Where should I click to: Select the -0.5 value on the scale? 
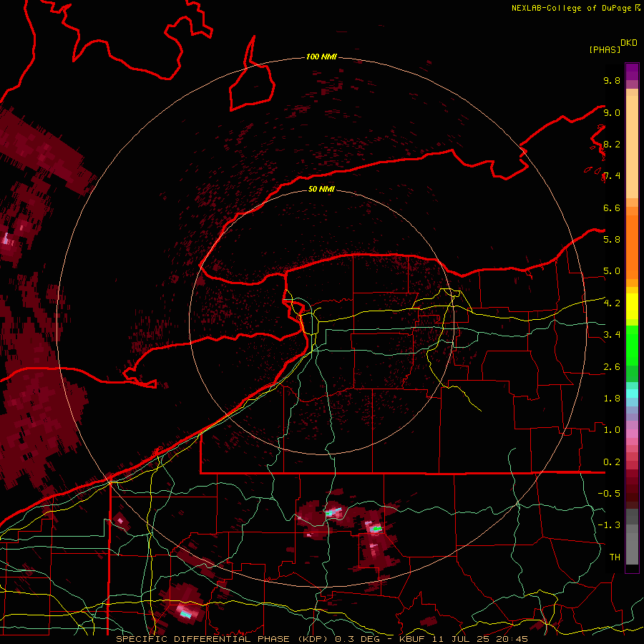pos(609,494)
